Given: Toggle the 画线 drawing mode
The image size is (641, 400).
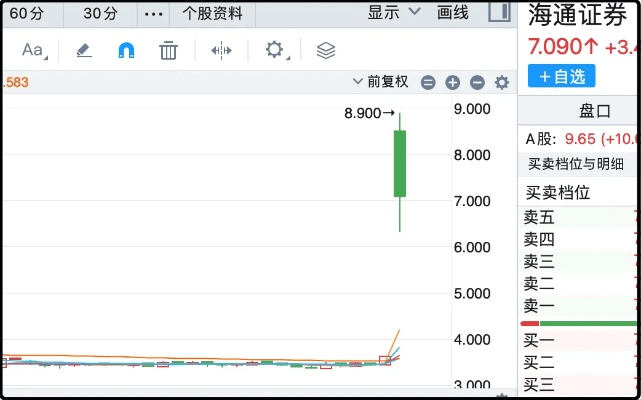Looking at the screenshot, I should point(453,13).
